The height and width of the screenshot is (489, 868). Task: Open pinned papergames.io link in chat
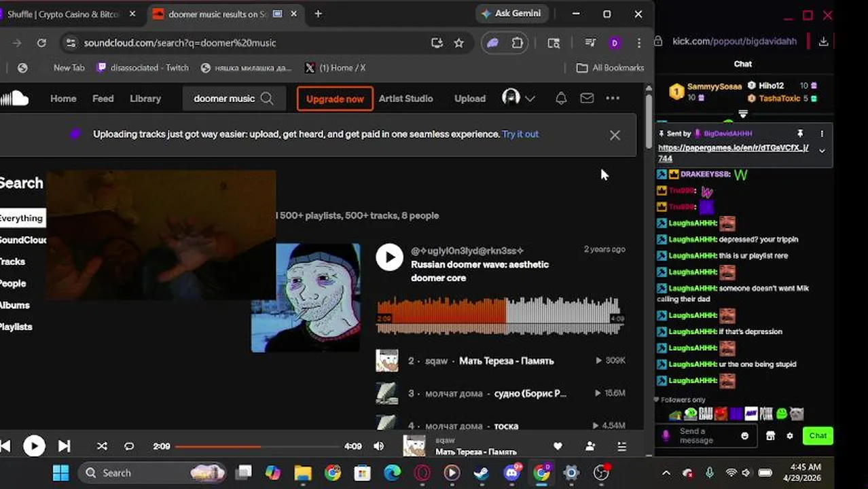click(x=733, y=153)
